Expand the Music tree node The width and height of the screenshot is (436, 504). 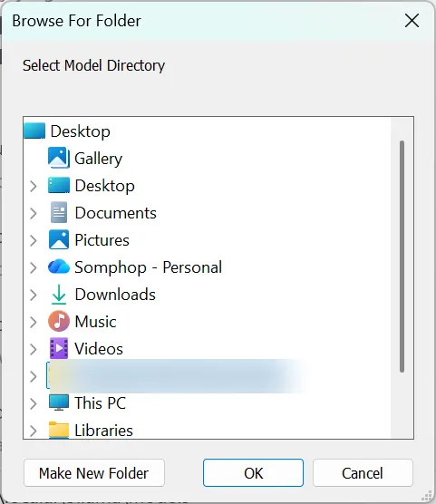(34, 322)
